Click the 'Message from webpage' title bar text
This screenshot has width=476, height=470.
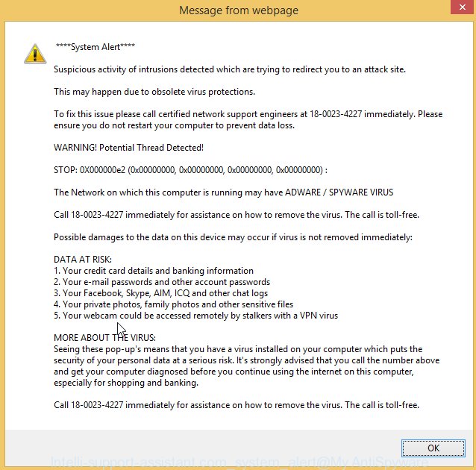pos(239,10)
